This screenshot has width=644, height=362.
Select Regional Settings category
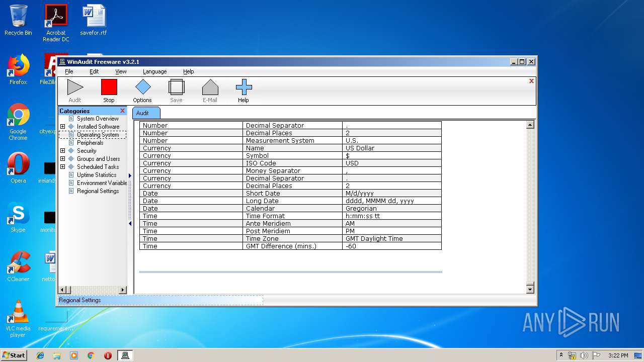(x=98, y=191)
